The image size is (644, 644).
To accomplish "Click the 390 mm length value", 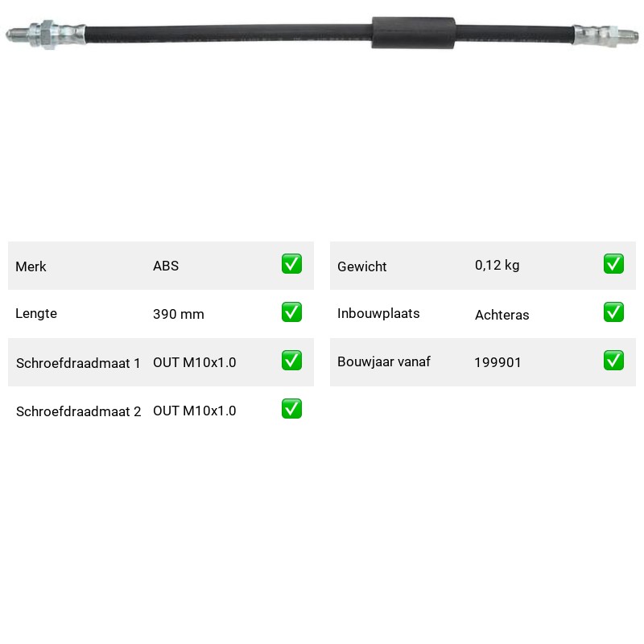I will point(179,314).
